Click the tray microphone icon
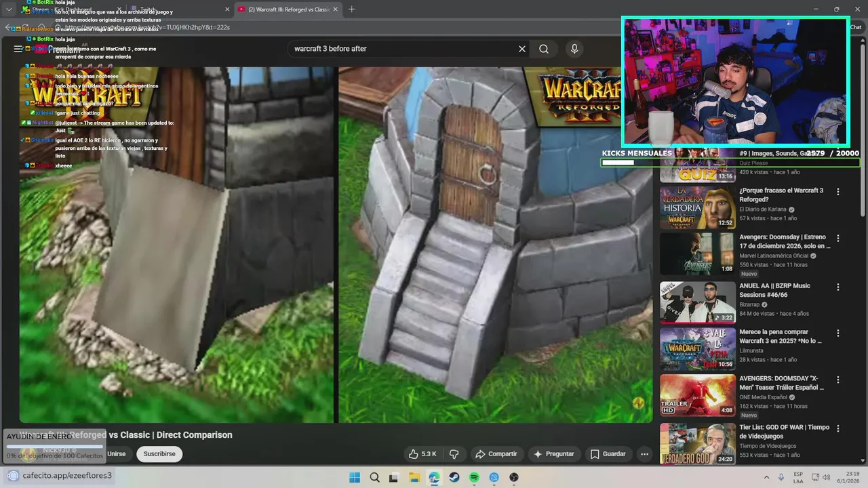This screenshot has width=868, height=488. click(781, 477)
